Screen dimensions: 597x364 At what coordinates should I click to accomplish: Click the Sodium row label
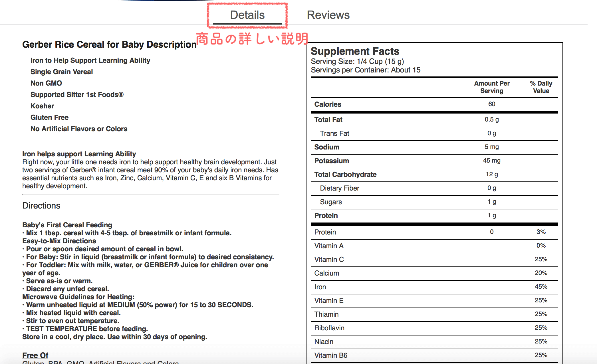tap(327, 147)
